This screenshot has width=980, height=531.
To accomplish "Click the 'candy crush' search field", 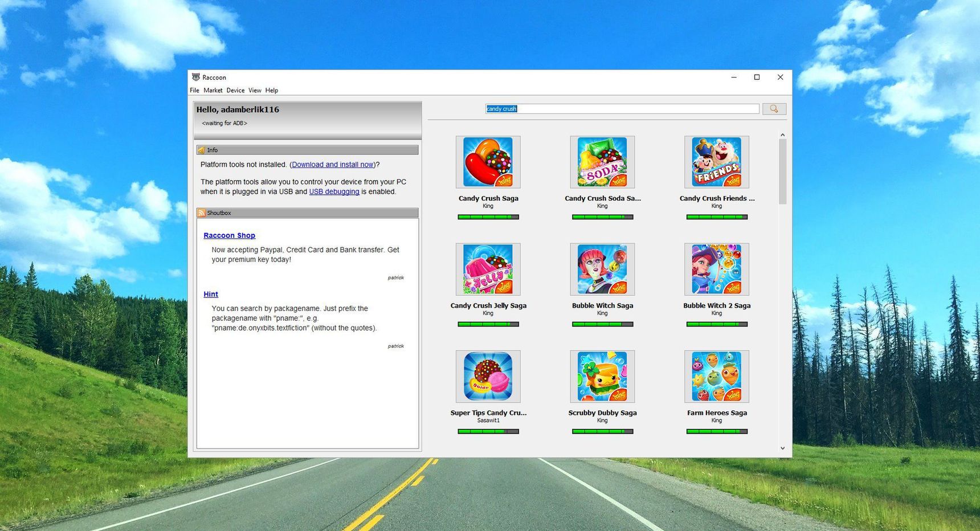I will tap(622, 109).
